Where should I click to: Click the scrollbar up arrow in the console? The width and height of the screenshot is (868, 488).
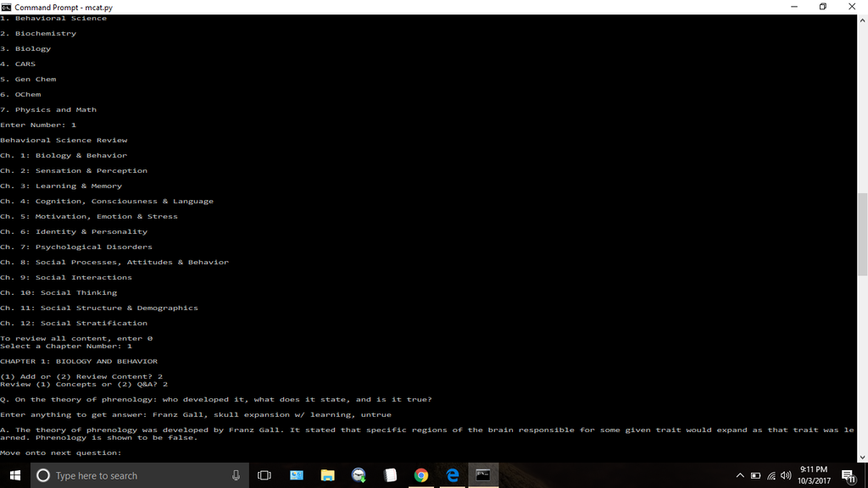[862, 20]
